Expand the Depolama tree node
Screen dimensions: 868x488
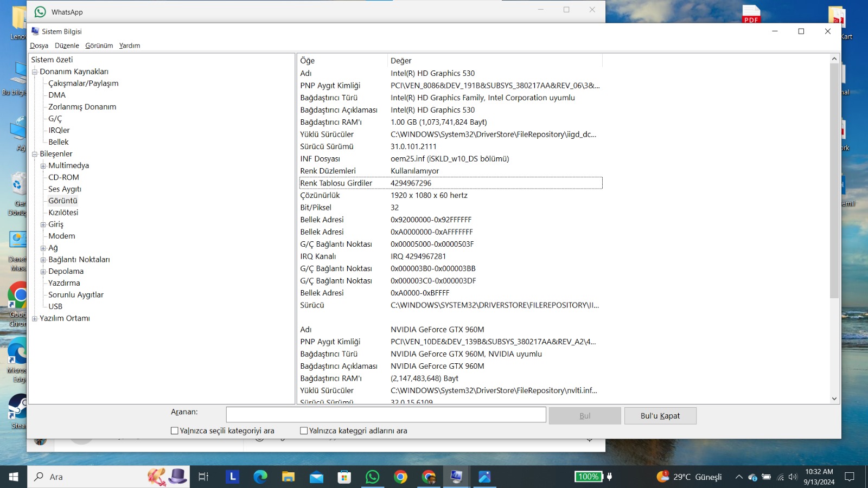[x=43, y=272]
